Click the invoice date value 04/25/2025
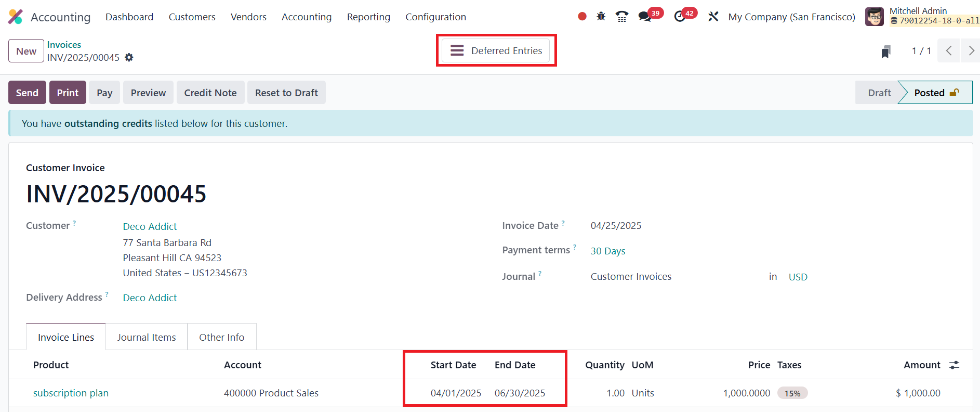This screenshot has width=980, height=412. coord(616,225)
